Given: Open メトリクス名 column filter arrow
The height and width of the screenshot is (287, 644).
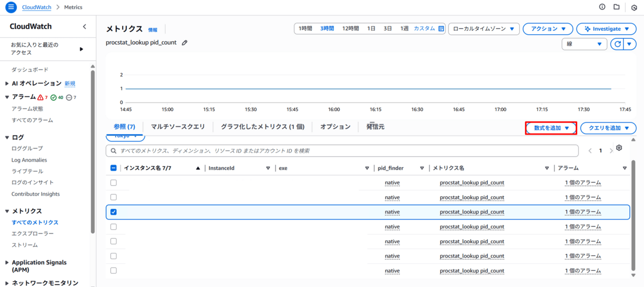Looking at the screenshot, I should point(547,168).
